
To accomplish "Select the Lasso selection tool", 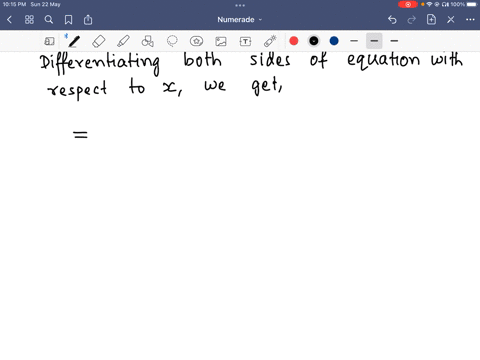I will (x=172, y=41).
